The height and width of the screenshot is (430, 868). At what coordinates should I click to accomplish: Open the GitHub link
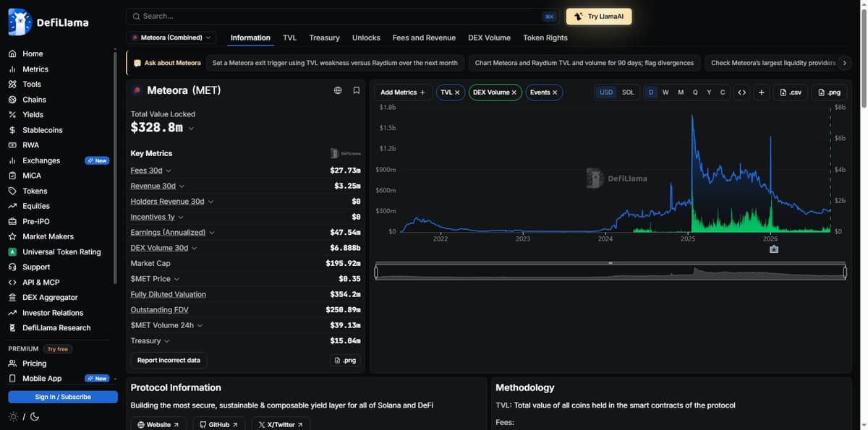[x=219, y=424]
